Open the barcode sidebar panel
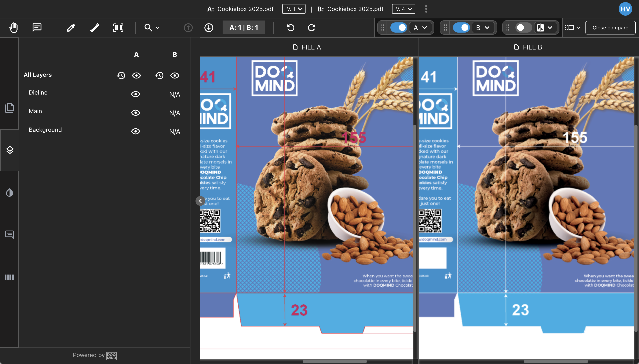This screenshot has width=639, height=364. (x=10, y=277)
